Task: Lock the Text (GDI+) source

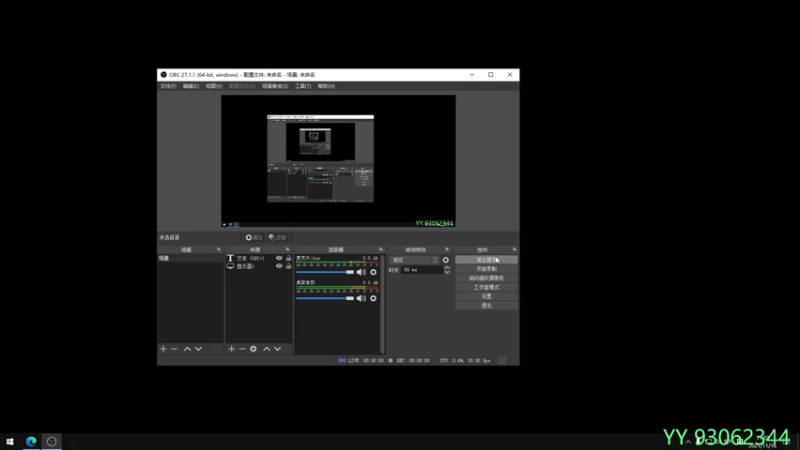Action: tap(289, 258)
